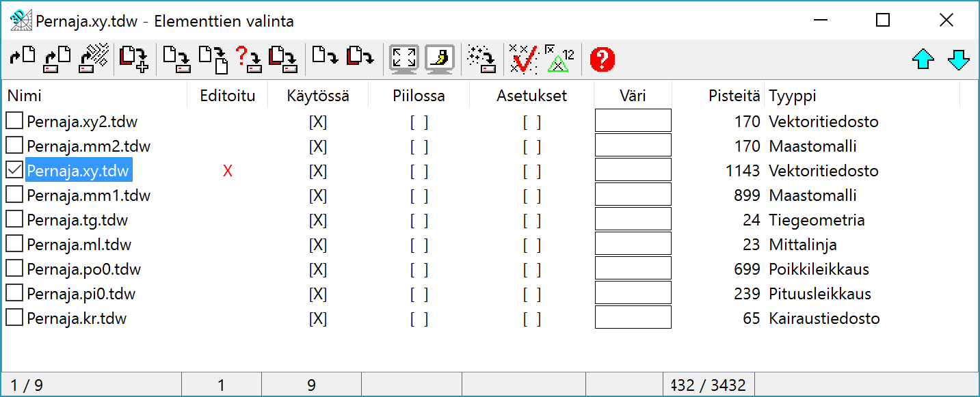Image resolution: width=980 pixels, height=397 pixels.
Task: Open the color box for Pernaja.po0.tdw
Action: click(x=633, y=269)
